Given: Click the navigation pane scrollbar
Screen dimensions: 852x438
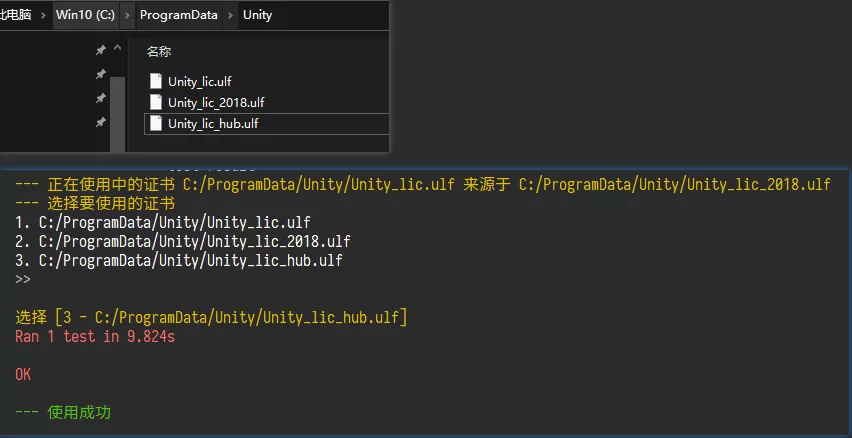Looking at the screenshot, I should pyautogui.click(x=117, y=114).
